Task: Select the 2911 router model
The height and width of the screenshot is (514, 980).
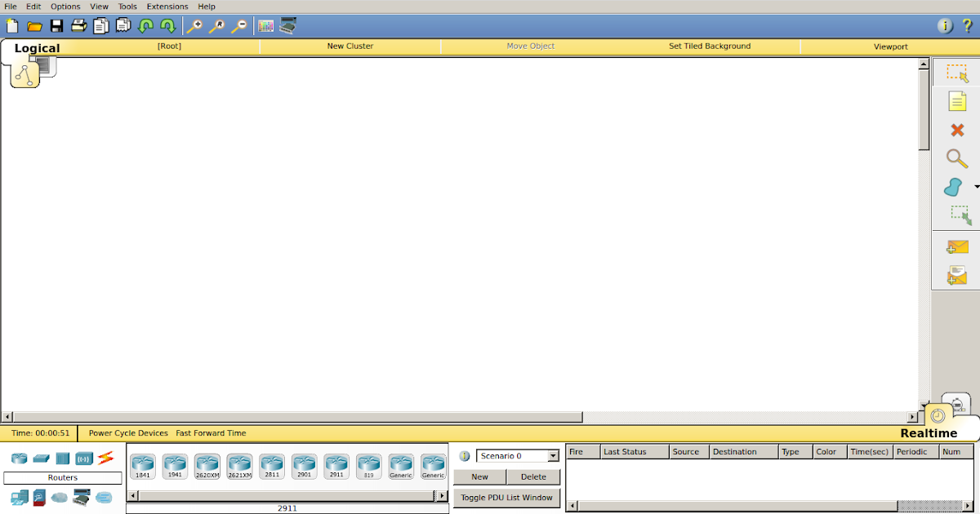Action: (x=336, y=465)
